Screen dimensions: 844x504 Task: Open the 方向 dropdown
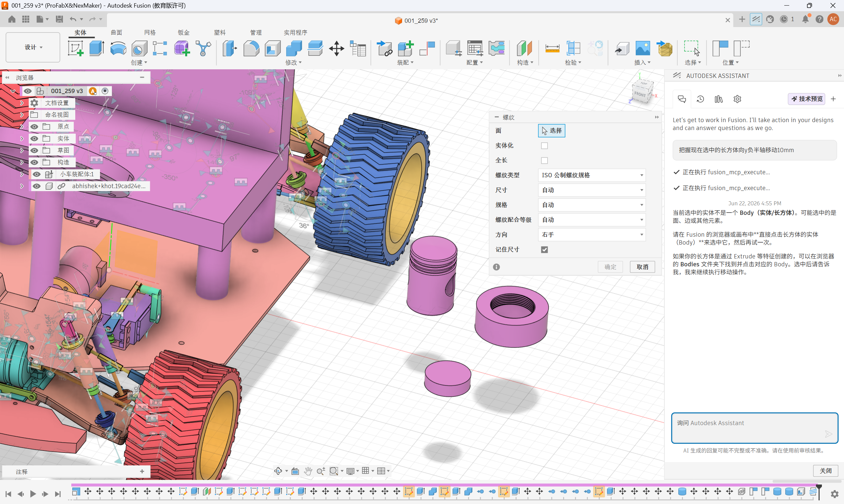click(591, 235)
